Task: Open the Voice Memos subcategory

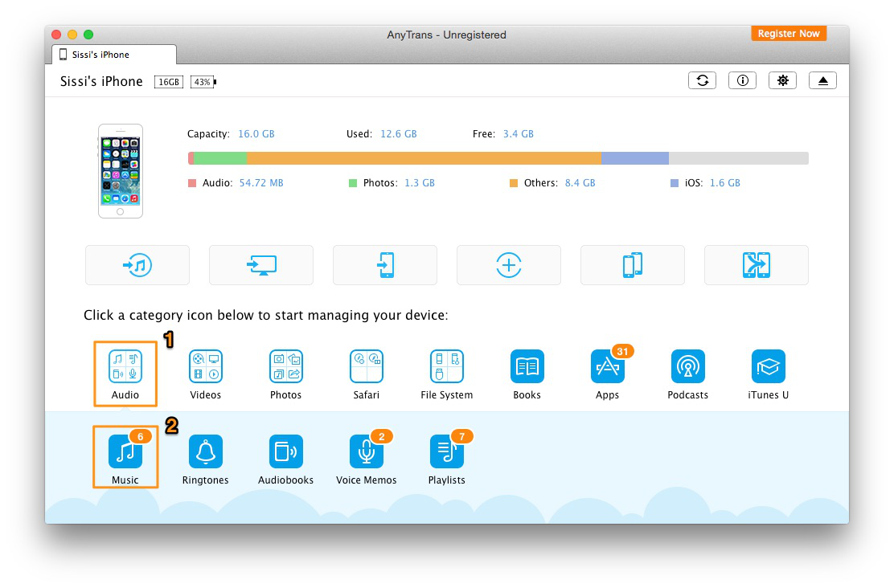Action: pyautogui.click(x=366, y=451)
